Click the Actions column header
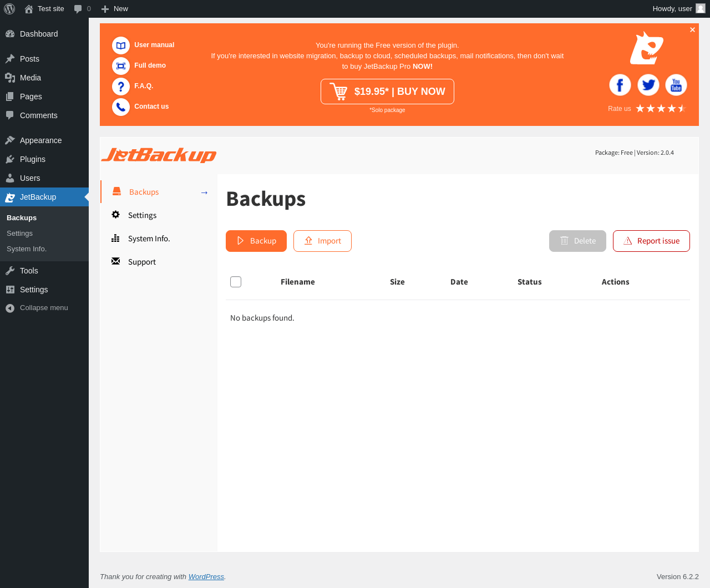 616,282
